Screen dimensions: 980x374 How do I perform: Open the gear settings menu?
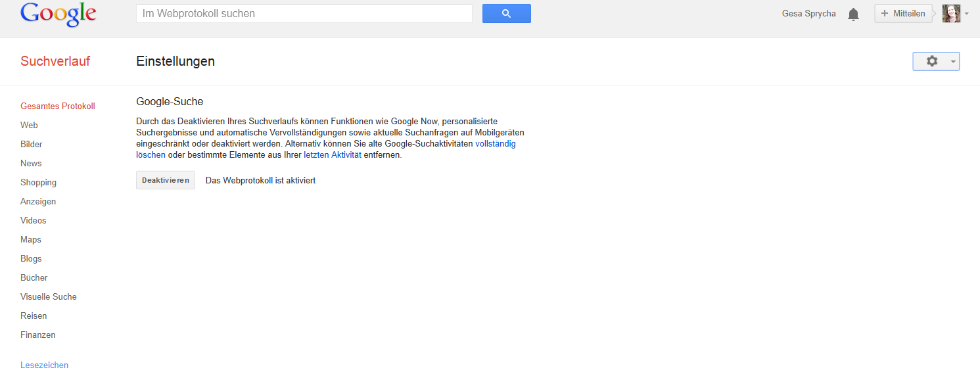click(936, 61)
